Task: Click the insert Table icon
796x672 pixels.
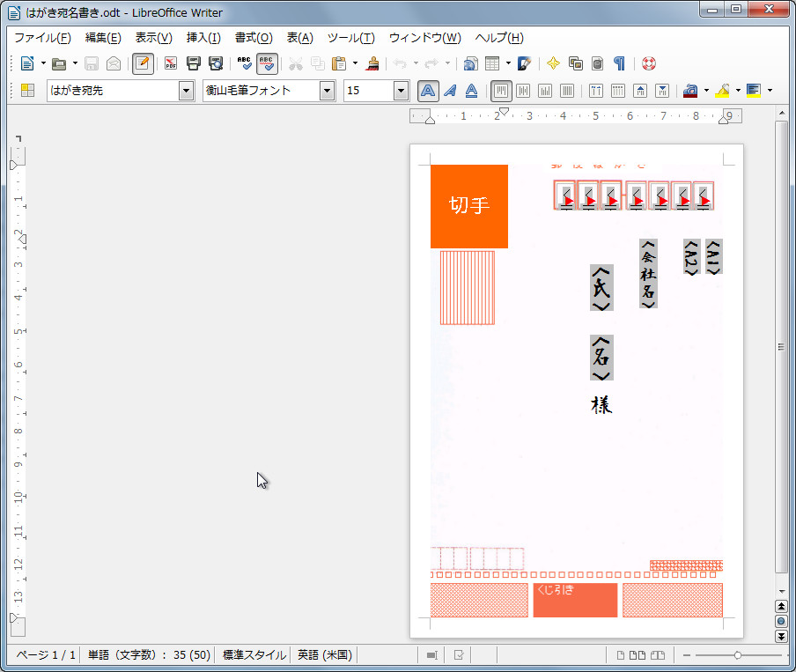Action: coord(492,63)
